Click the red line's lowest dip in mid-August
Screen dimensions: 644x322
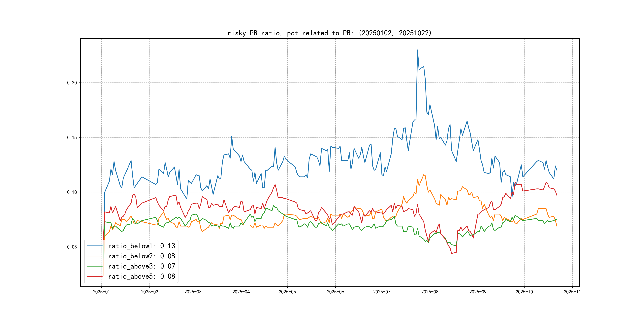452,253
